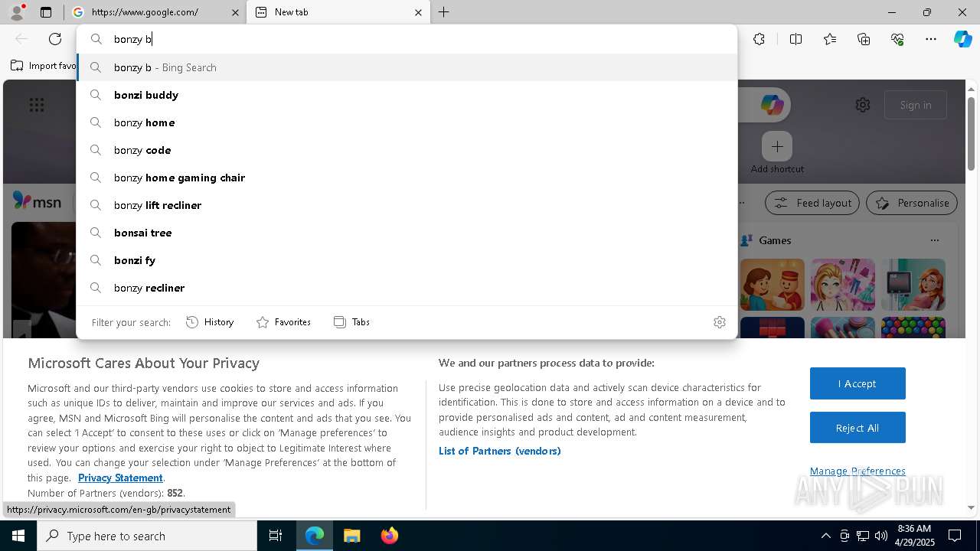
Task: Open the apps grid launcher icon
Action: [37, 105]
